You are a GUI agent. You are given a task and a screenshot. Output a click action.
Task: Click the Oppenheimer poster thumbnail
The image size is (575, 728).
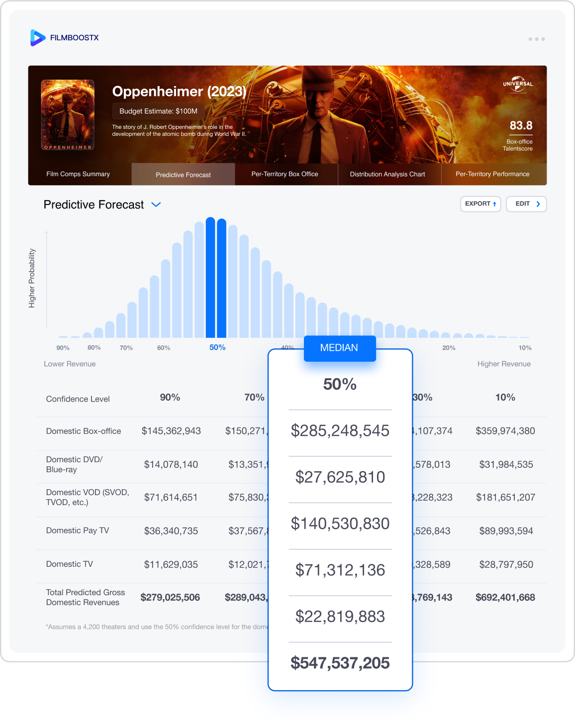click(68, 115)
